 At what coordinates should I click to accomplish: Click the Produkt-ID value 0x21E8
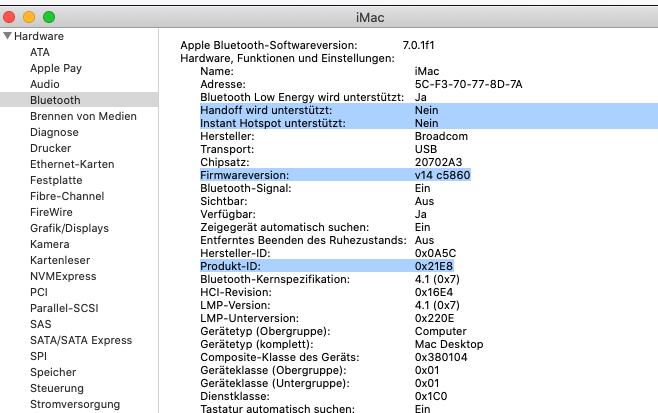[x=433, y=266]
